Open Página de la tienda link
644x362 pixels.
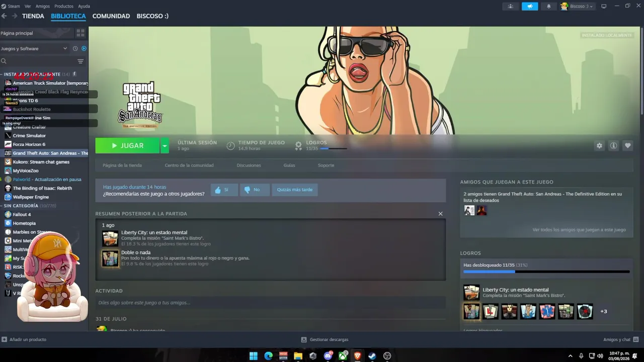pyautogui.click(x=122, y=165)
